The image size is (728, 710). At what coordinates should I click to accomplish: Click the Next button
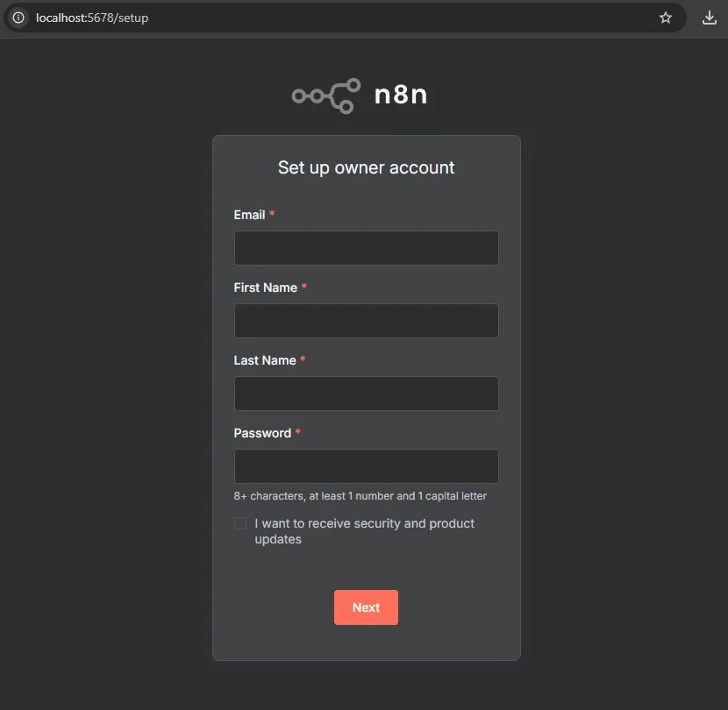point(366,607)
